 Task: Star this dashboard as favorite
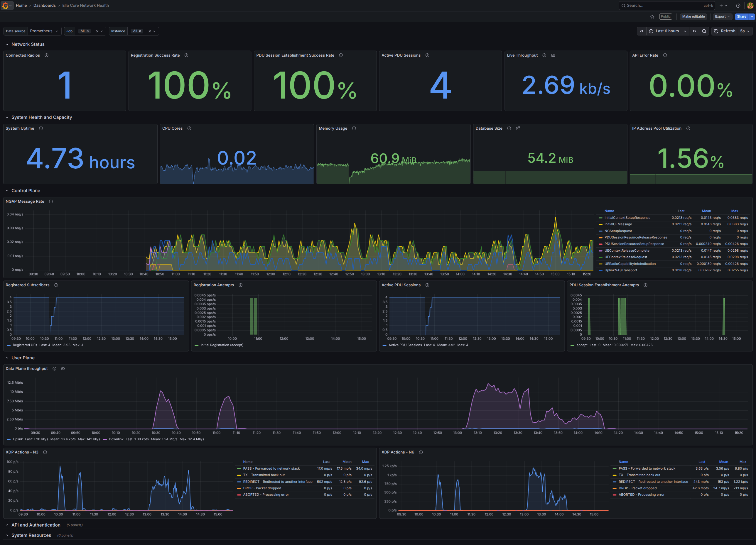click(652, 17)
